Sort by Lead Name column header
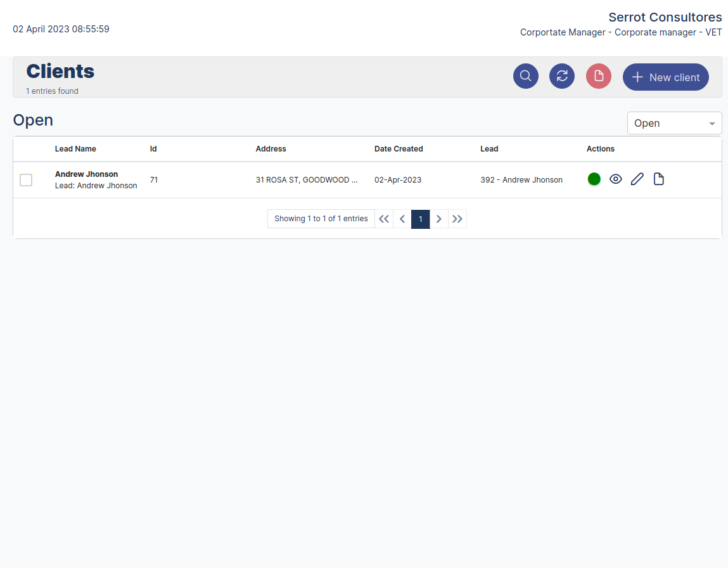Screen dimensions: 728x568 pos(75,149)
